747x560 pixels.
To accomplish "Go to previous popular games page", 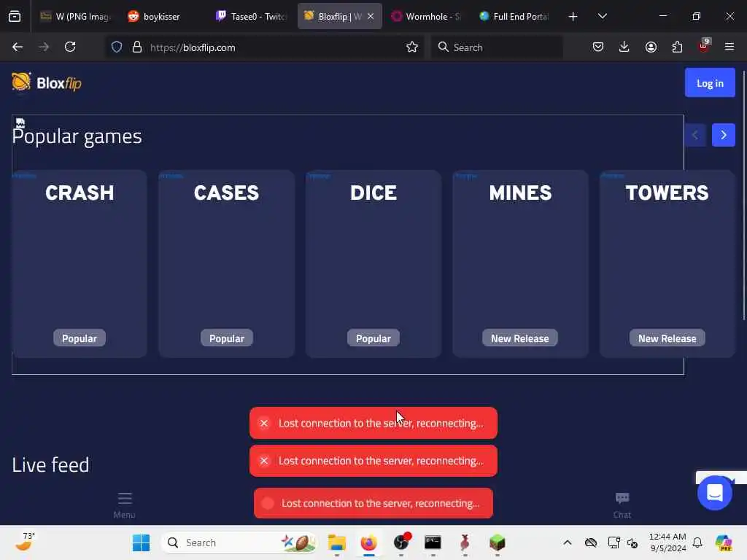I will click(x=695, y=135).
